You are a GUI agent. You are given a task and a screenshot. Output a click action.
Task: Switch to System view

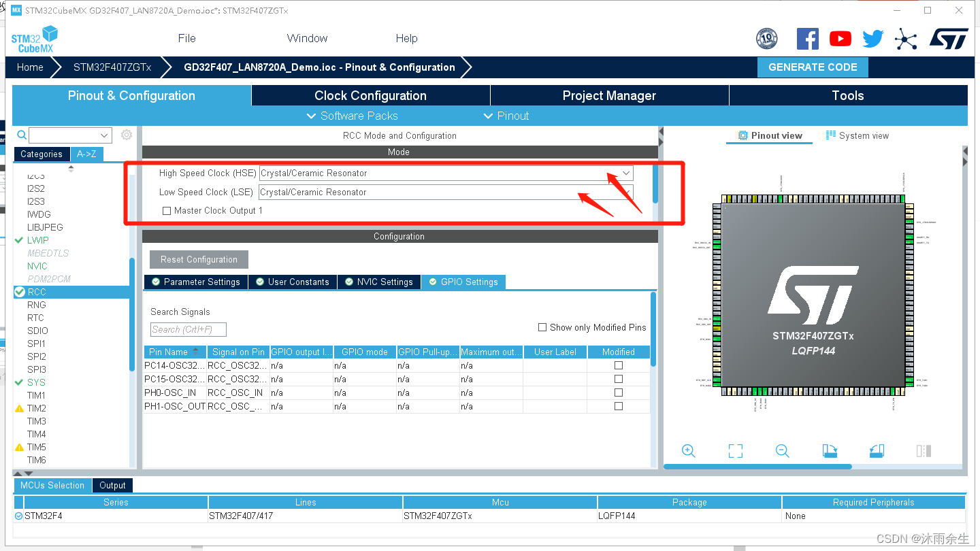click(x=857, y=135)
